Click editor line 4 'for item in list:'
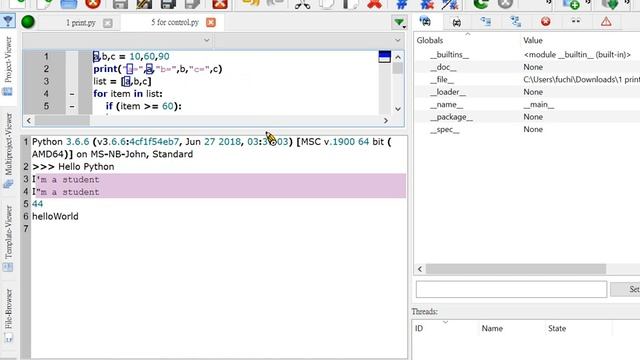The height and width of the screenshot is (360, 640). [128, 94]
